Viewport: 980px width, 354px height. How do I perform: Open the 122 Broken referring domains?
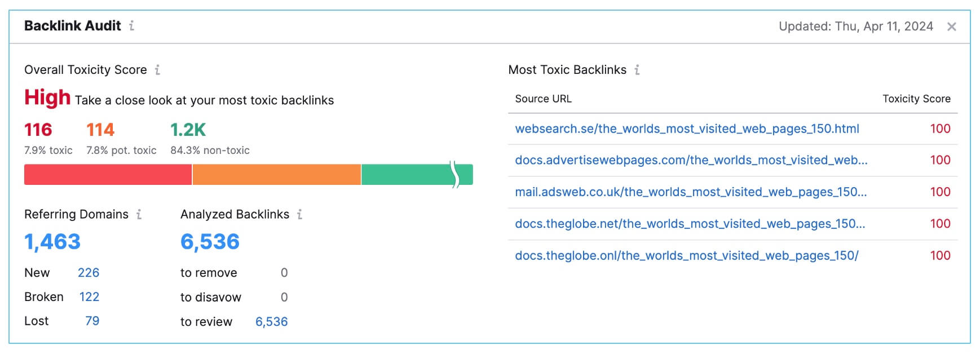click(89, 297)
